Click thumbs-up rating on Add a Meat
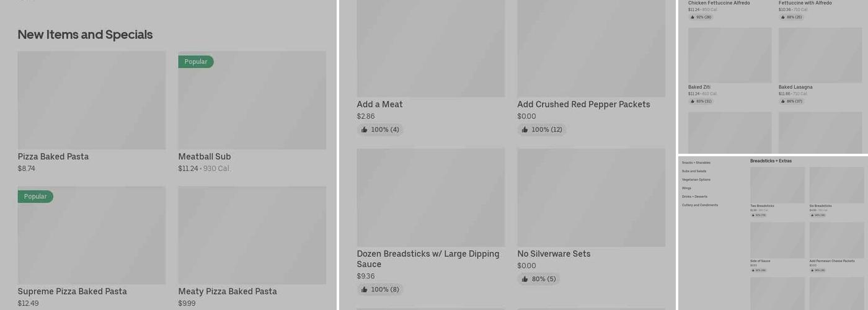The width and height of the screenshot is (868, 310). coord(380,130)
